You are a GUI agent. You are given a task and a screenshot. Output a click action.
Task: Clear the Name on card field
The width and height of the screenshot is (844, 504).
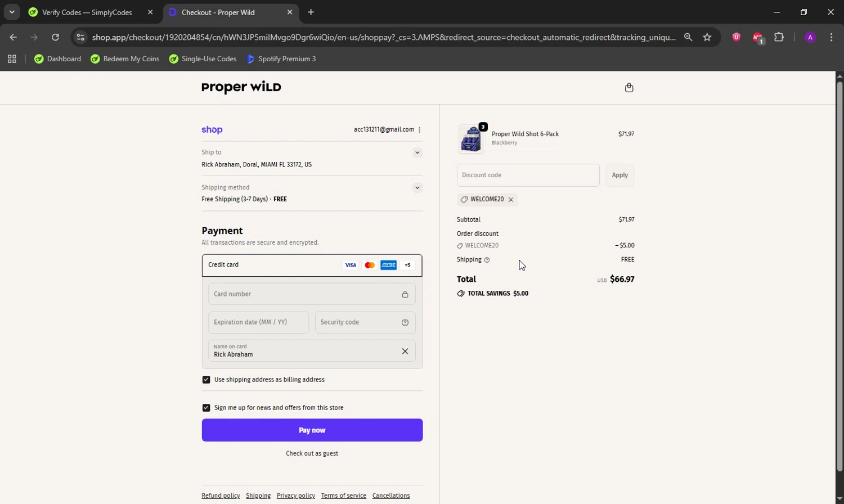(405, 352)
